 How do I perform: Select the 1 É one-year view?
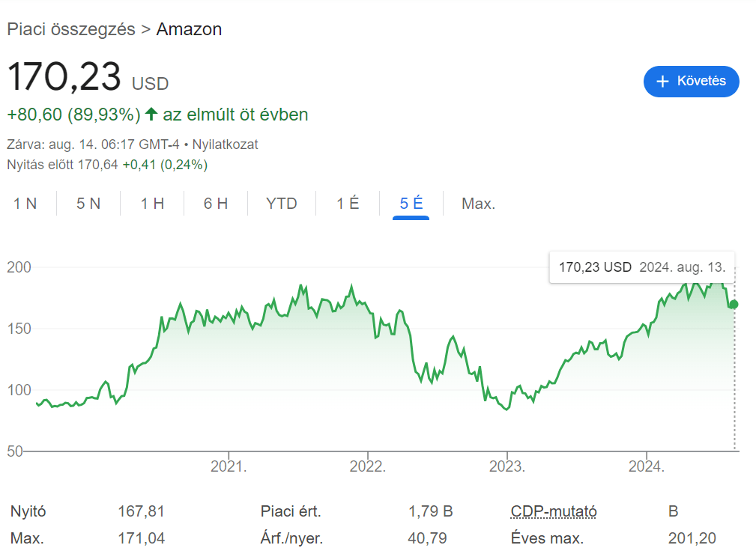[x=346, y=203]
